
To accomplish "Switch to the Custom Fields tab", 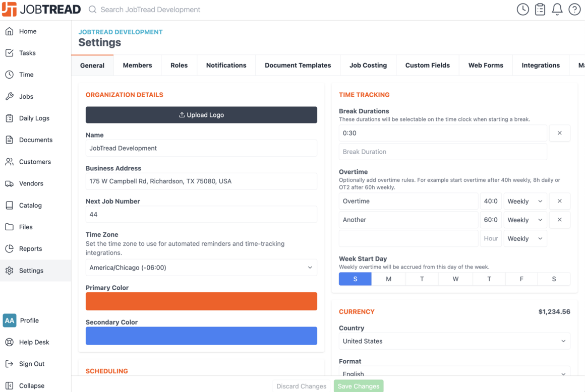I will click(x=428, y=65).
